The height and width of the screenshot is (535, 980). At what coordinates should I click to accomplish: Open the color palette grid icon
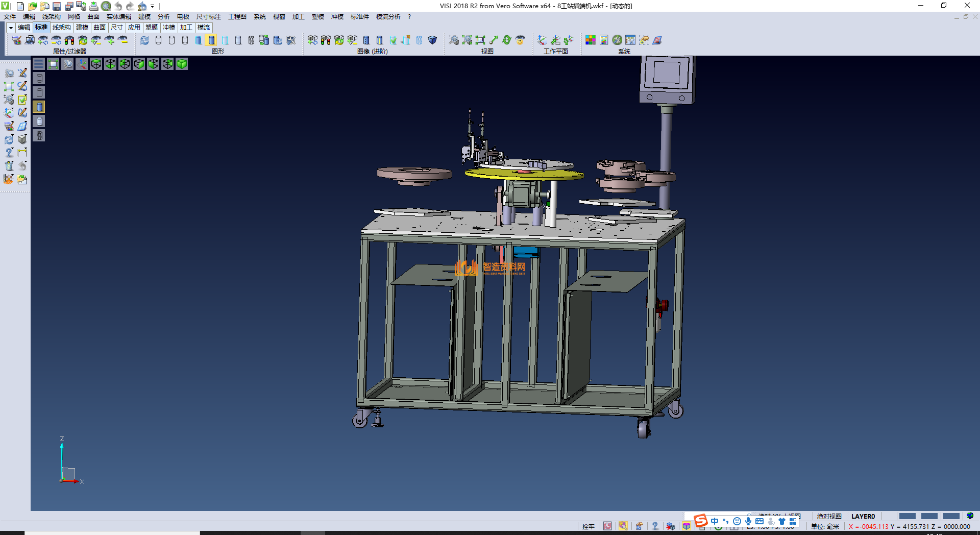click(x=591, y=40)
